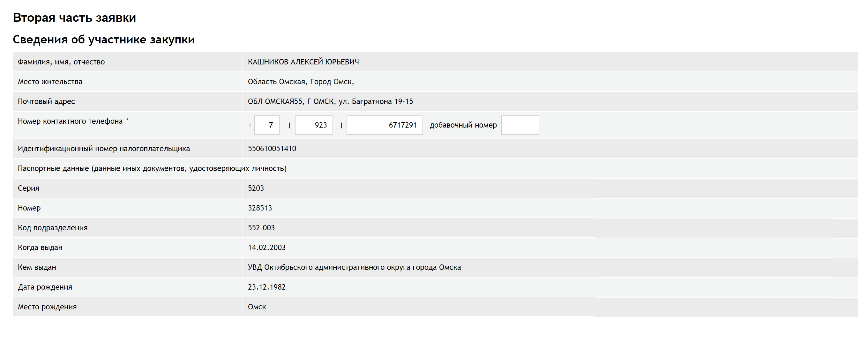Click the name КАШНИКОВ АЛЕКСЕЙ ЮРЬЕВИЧ

pyautogui.click(x=303, y=62)
